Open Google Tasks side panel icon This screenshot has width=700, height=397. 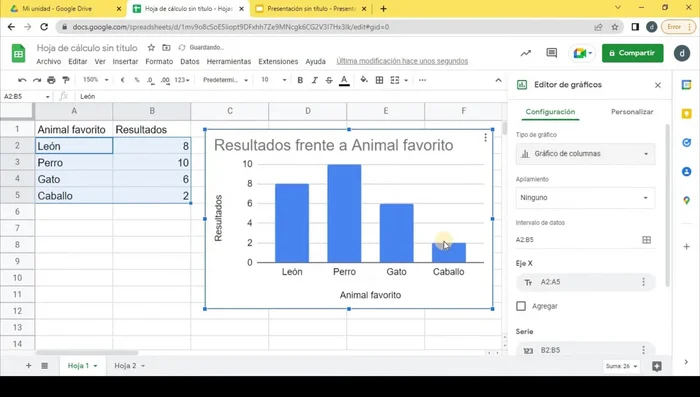pos(687,142)
